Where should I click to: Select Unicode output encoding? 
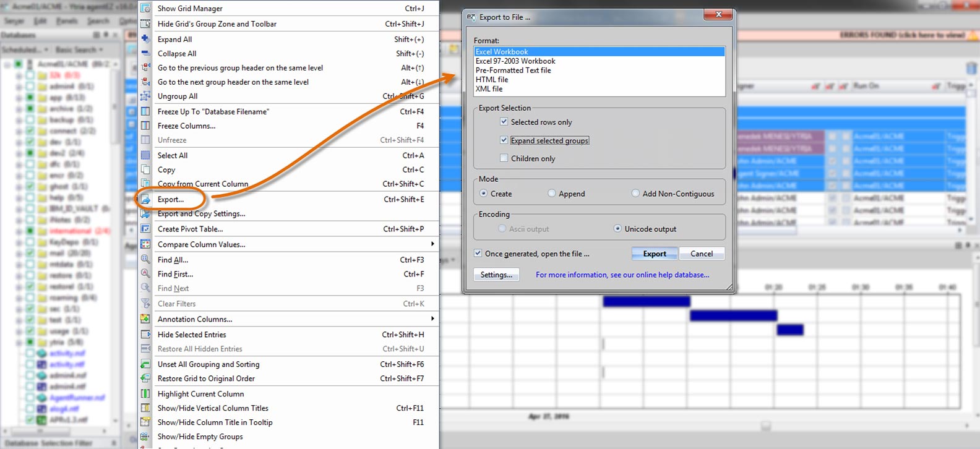[x=617, y=229]
